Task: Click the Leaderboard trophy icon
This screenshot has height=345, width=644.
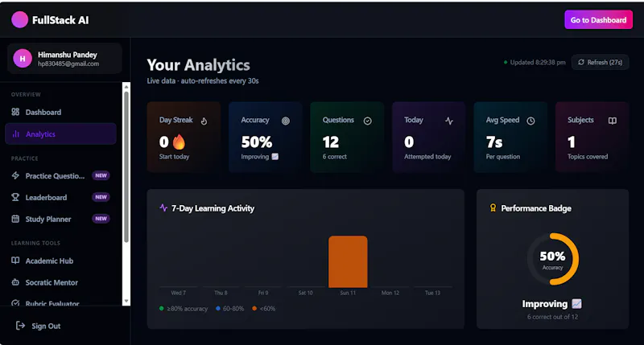Action: (15, 197)
